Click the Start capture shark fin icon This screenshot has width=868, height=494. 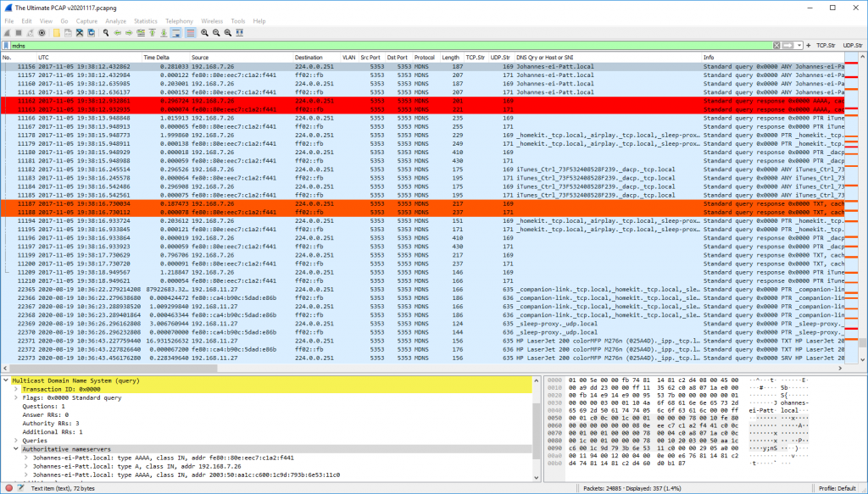click(8, 32)
